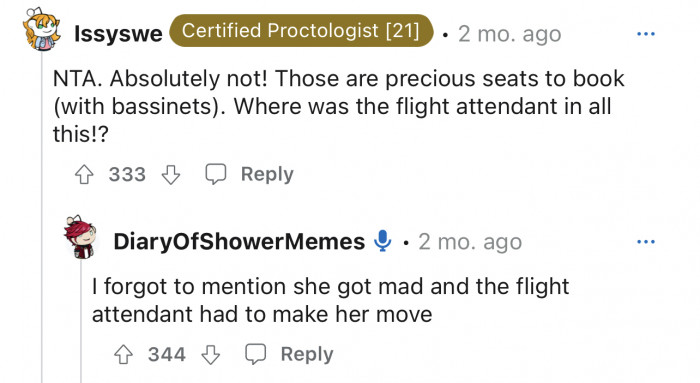Click the speech bubble icon under DiaryOfShowerMemes' reply
This screenshot has width=700, height=383.
(255, 354)
